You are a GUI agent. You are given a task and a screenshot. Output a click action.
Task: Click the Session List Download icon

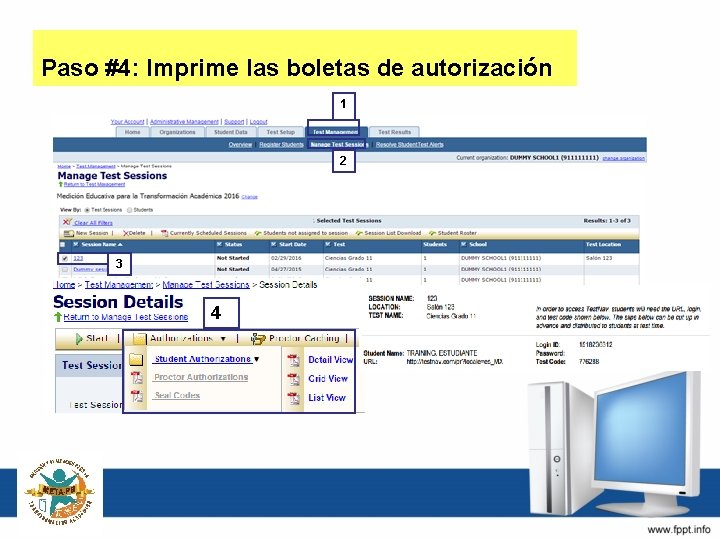359,233
